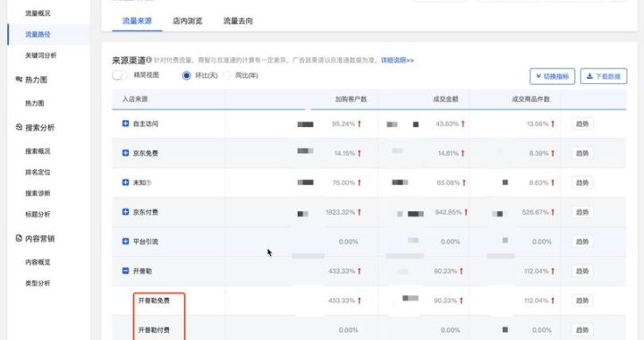
Task: Switch to the 流量去向 tab
Action: [x=238, y=21]
